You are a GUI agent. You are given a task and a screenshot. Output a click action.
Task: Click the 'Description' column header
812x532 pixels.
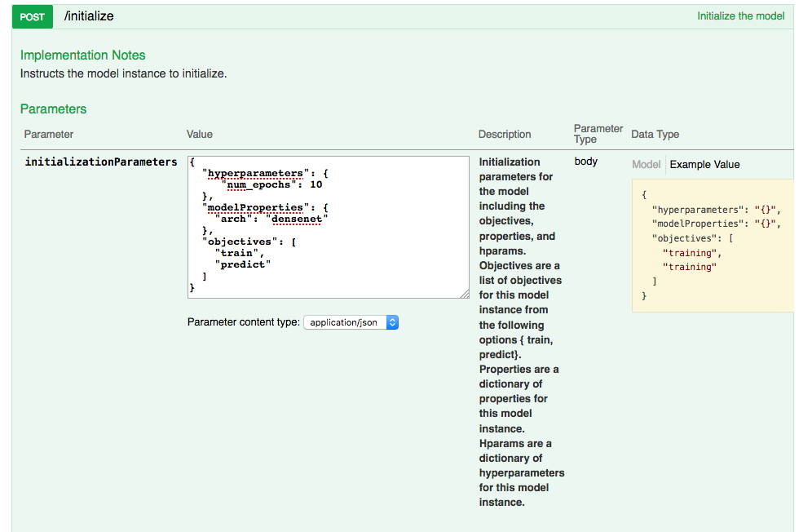(505, 135)
